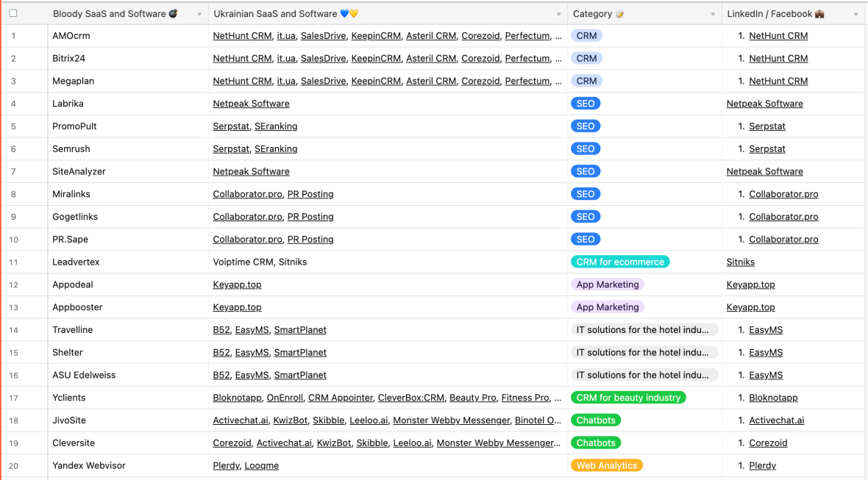
Task: Open NetHunt CRM link in AMOcrm row
Action: (242, 36)
